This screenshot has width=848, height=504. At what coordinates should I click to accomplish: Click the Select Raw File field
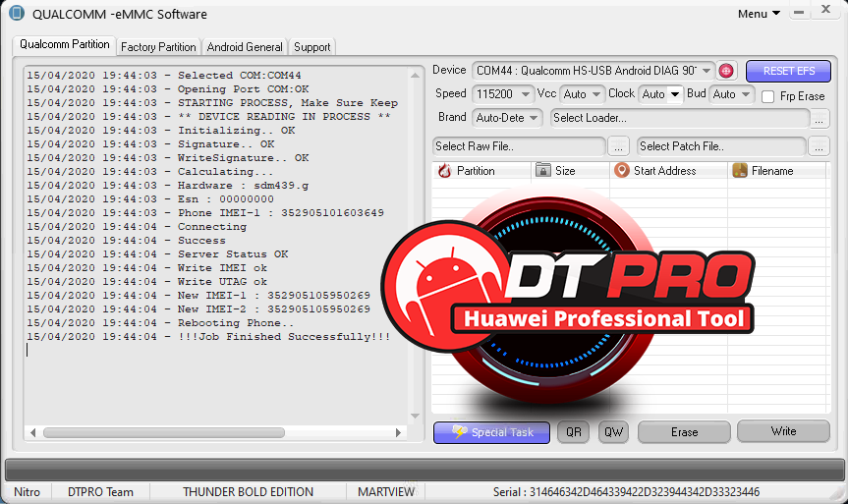click(x=519, y=146)
